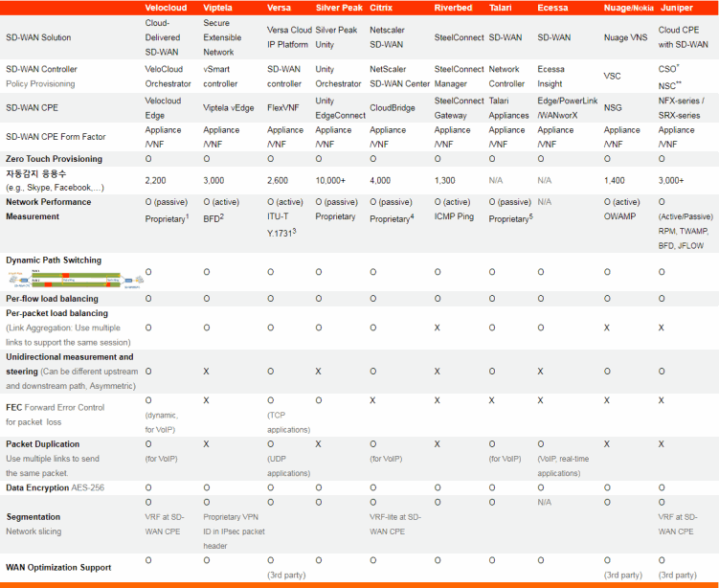Select the 'SteelConnect Manager' cell
Image resolution: width=719 pixels, height=588 pixels.
(459, 77)
